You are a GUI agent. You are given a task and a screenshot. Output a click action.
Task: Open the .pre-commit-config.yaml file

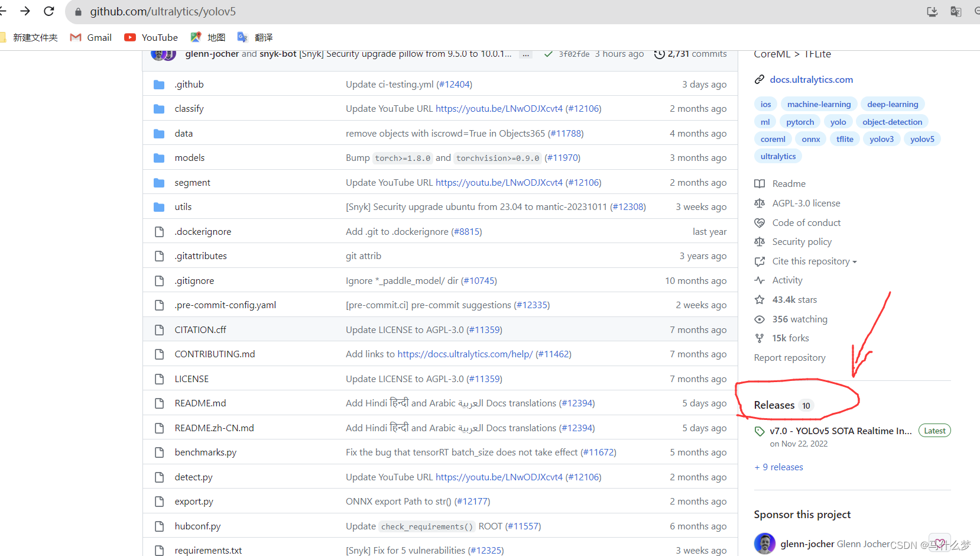pos(225,305)
